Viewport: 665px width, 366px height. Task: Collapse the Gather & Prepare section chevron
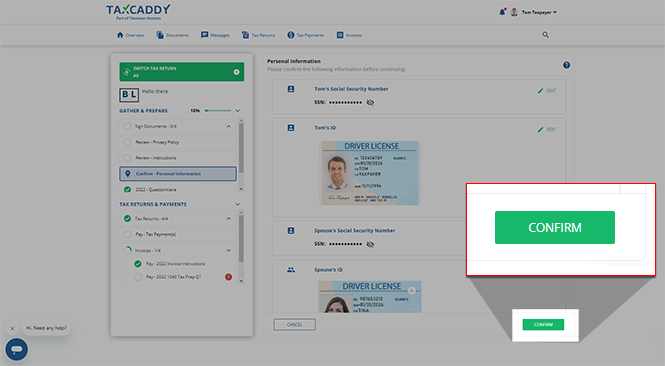[x=238, y=111]
